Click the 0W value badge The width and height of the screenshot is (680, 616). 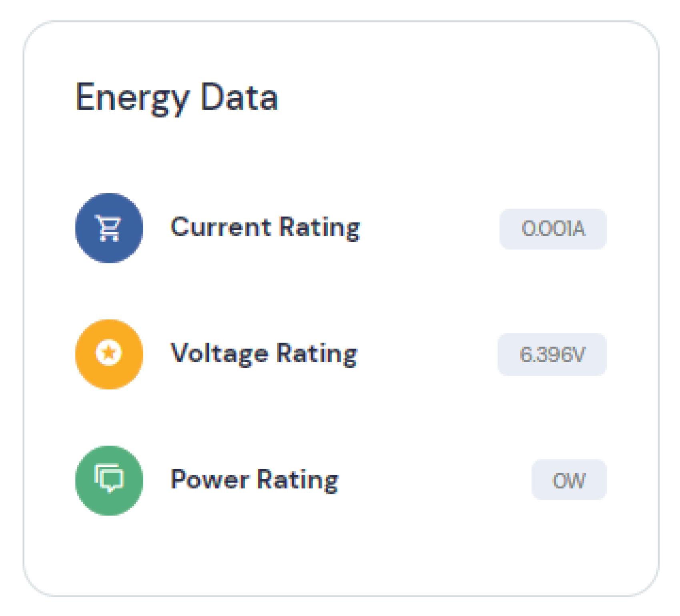(x=569, y=480)
